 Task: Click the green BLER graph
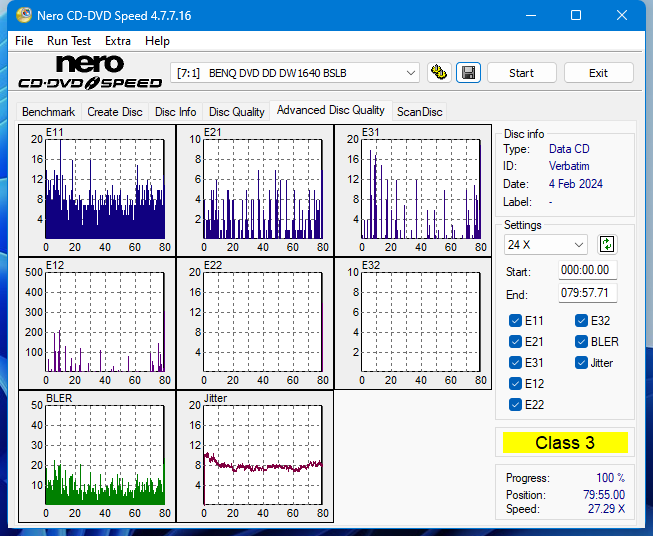pos(97,456)
